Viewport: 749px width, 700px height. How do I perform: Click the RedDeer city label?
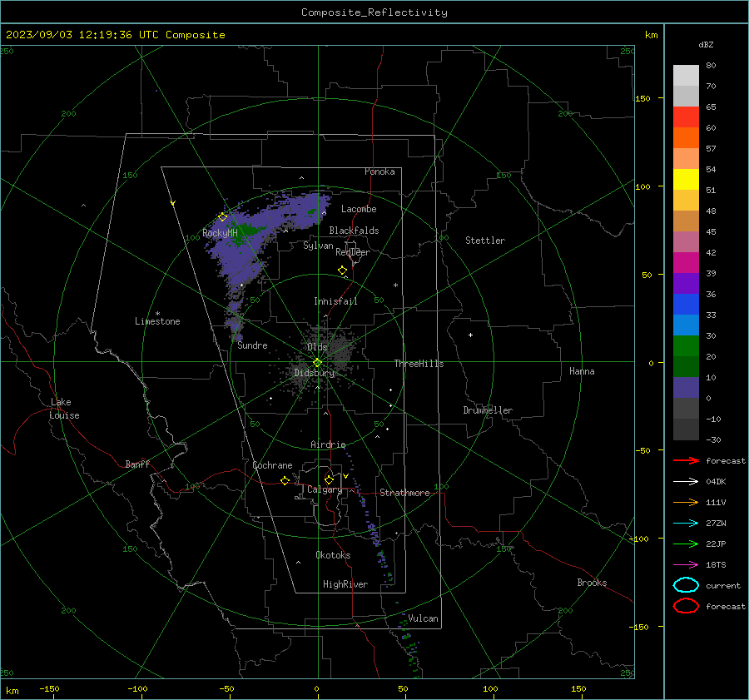pyautogui.click(x=353, y=252)
